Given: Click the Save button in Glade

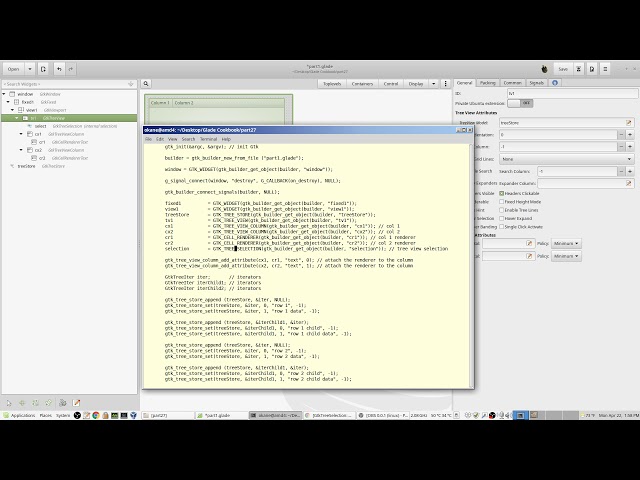Looking at the screenshot, I should (x=563, y=69).
